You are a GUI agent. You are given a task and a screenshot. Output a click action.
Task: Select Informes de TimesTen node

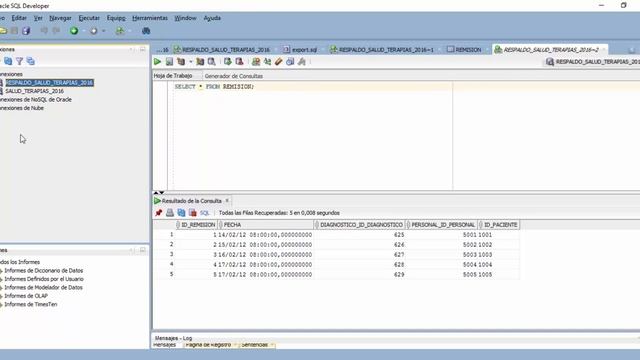[x=31, y=304]
